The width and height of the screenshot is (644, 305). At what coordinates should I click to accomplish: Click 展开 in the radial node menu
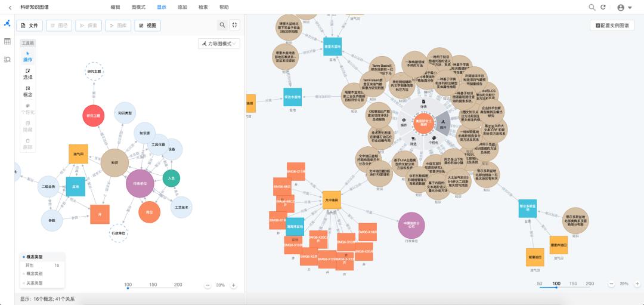(443, 124)
